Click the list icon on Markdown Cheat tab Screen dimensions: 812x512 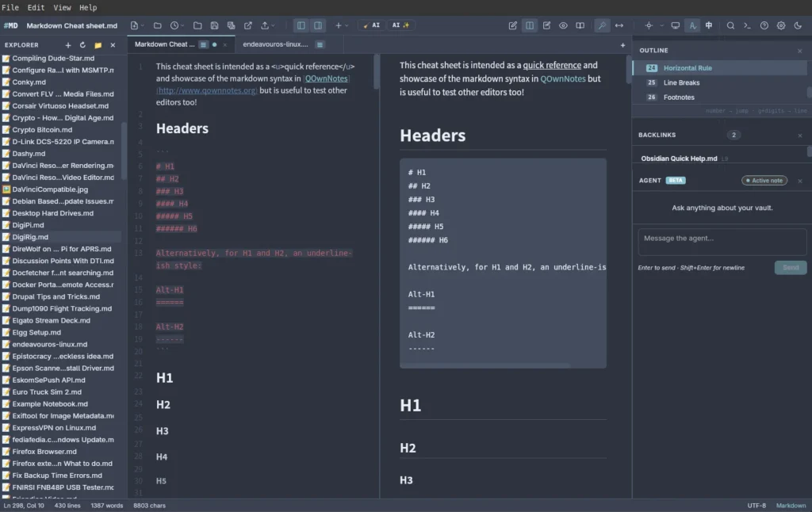coord(204,44)
